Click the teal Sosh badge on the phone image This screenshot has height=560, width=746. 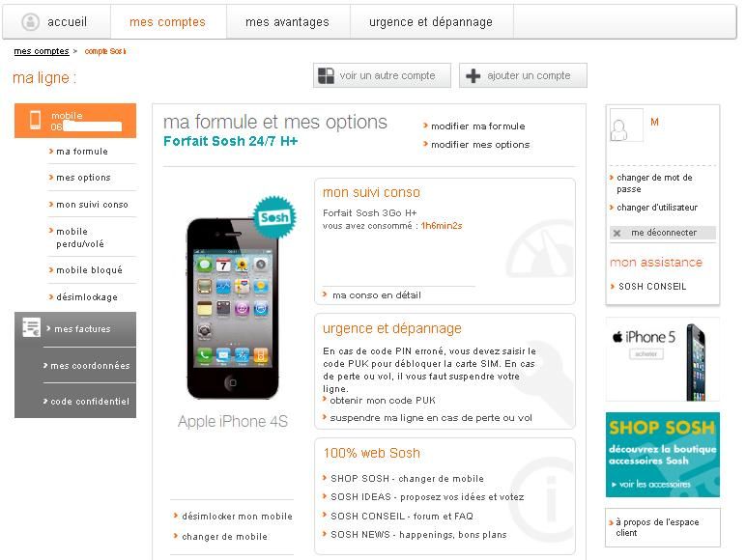point(274,217)
